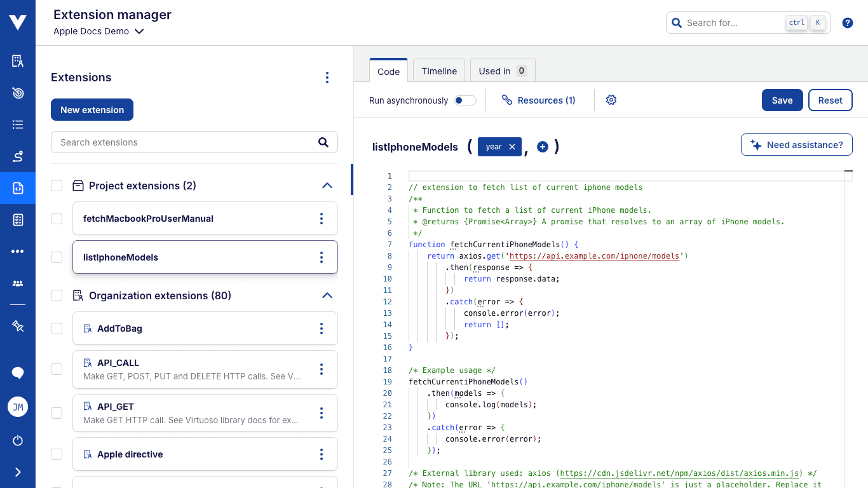Open the code editor settings gear
Viewport: 868px width, 488px height.
(x=611, y=100)
